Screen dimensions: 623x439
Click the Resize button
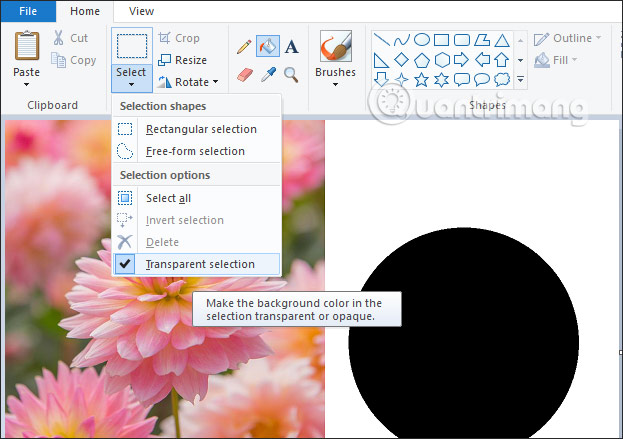(x=182, y=60)
